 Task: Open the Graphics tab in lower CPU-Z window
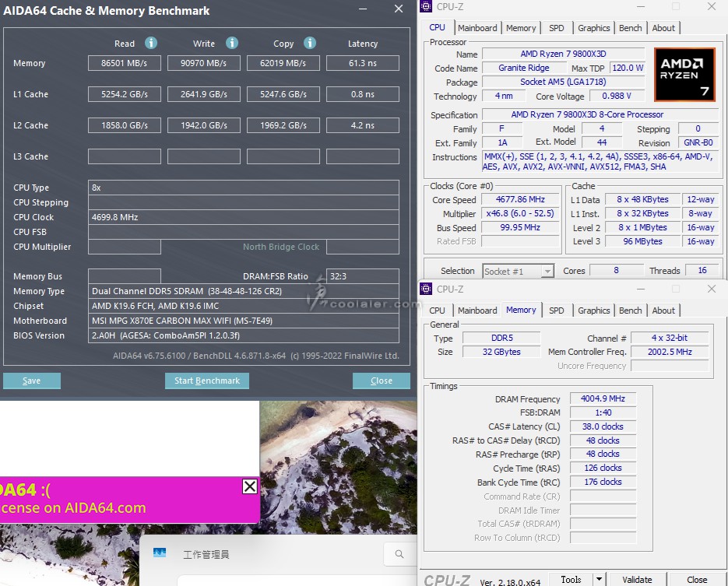(593, 310)
